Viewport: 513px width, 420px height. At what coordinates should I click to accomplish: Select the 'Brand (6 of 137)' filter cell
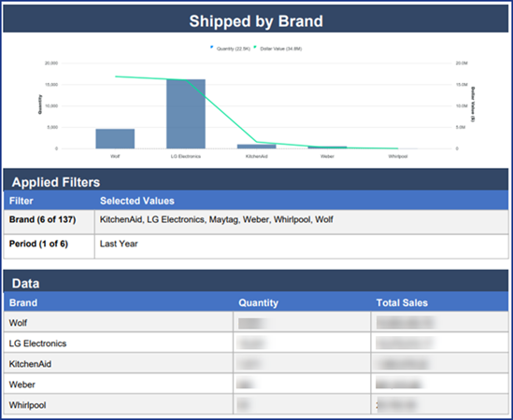tap(50, 222)
